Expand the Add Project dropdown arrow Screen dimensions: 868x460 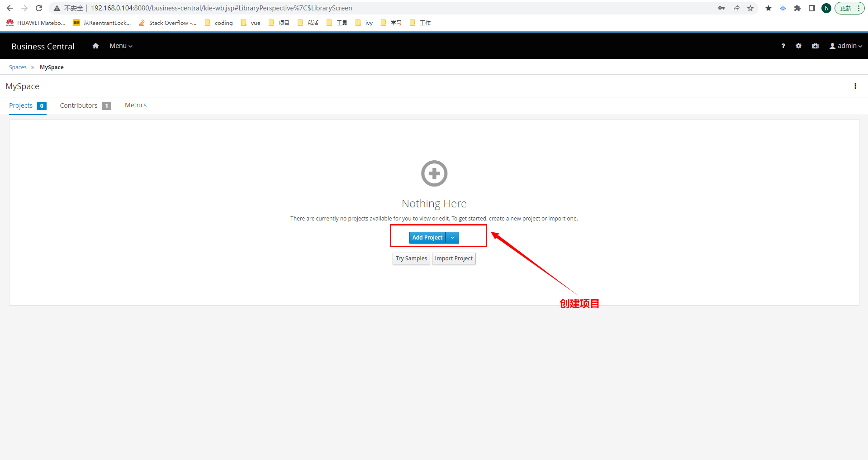pyautogui.click(x=452, y=238)
